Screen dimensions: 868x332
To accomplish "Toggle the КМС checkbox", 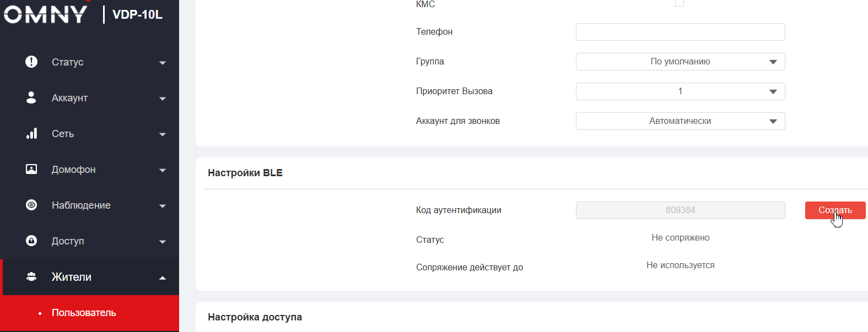I will click(x=680, y=3).
